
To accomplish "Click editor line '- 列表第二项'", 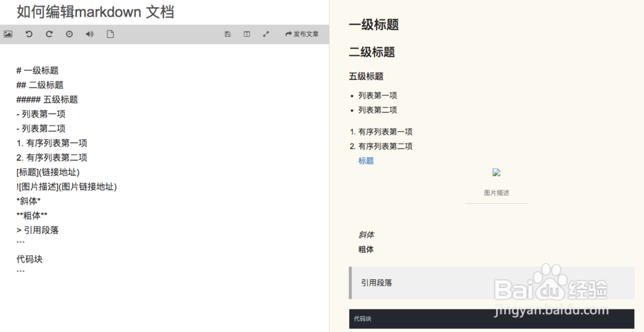I will point(41,128).
